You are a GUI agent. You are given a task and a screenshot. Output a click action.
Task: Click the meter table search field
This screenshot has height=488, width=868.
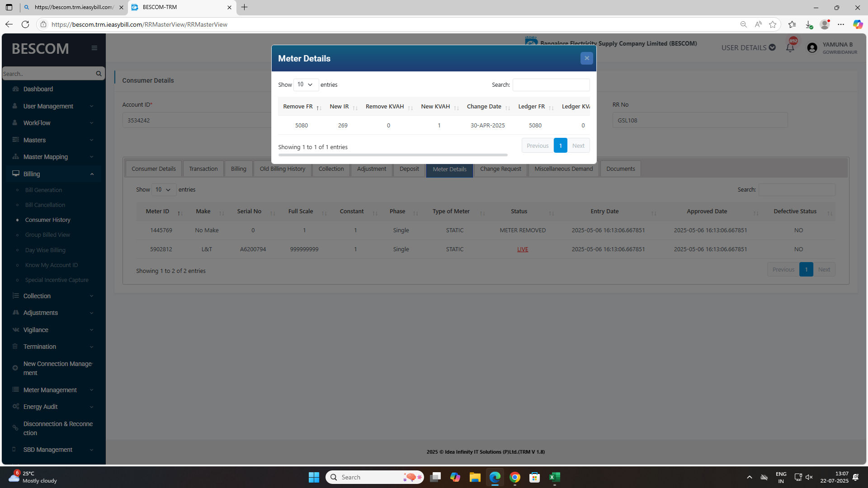797,190
